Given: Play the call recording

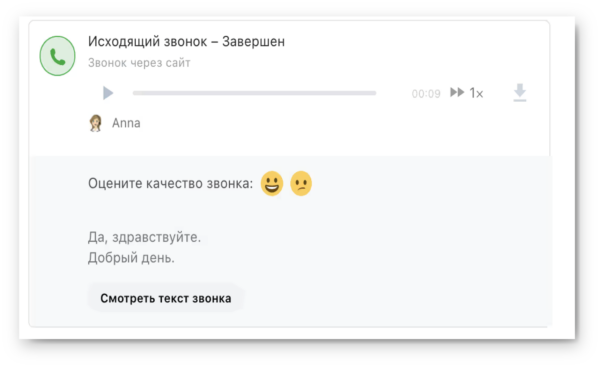Looking at the screenshot, I should coord(108,93).
